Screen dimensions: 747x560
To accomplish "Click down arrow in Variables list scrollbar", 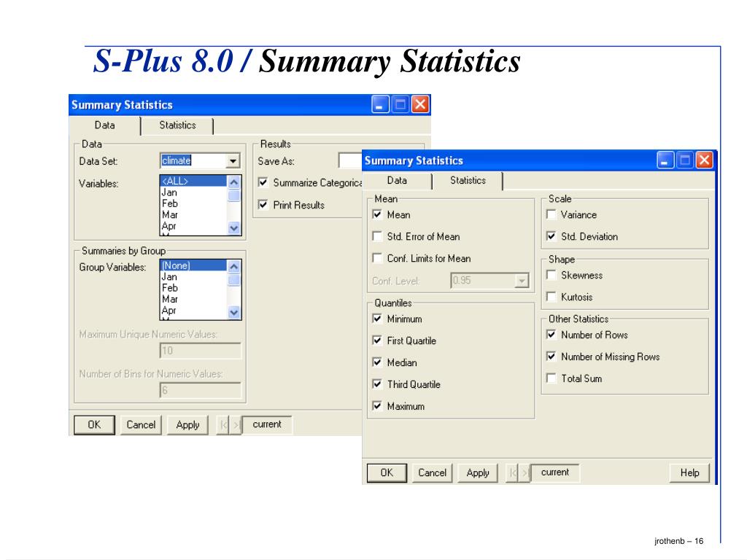I will (x=233, y=227).
